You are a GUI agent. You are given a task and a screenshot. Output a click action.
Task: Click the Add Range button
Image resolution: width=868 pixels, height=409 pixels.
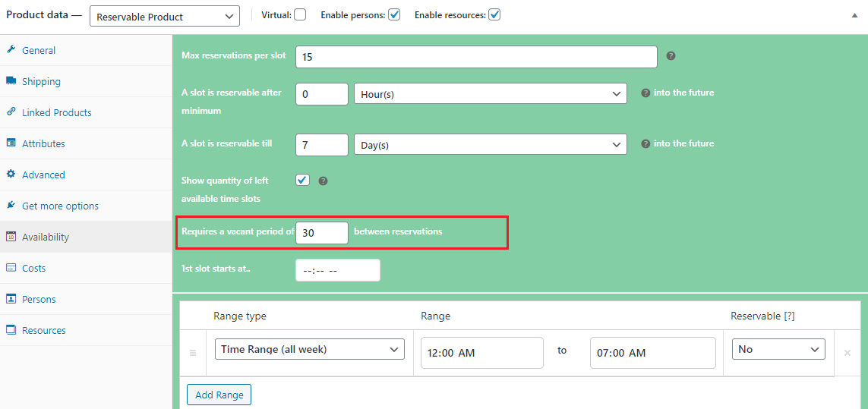219,395
